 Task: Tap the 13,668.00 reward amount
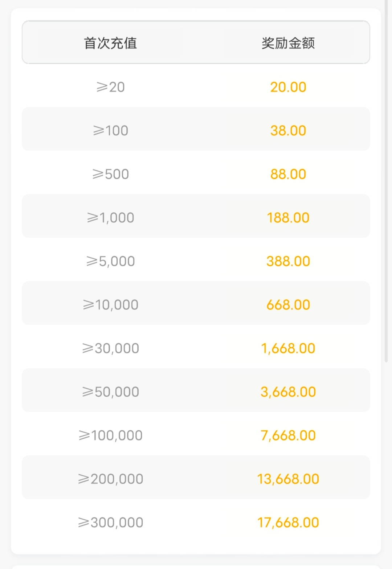click(288, 479)
